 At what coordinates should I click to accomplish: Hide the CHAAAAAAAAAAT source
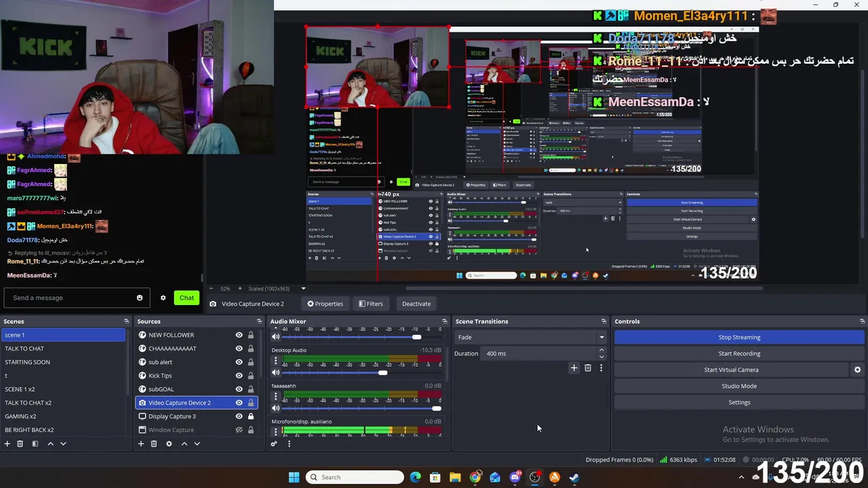[239, 348]
